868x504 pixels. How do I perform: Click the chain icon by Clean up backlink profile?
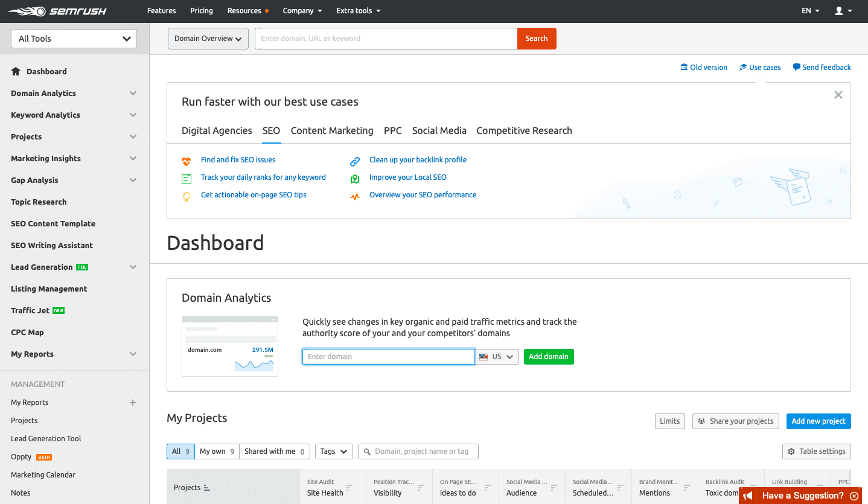click(x=355, y=161)
